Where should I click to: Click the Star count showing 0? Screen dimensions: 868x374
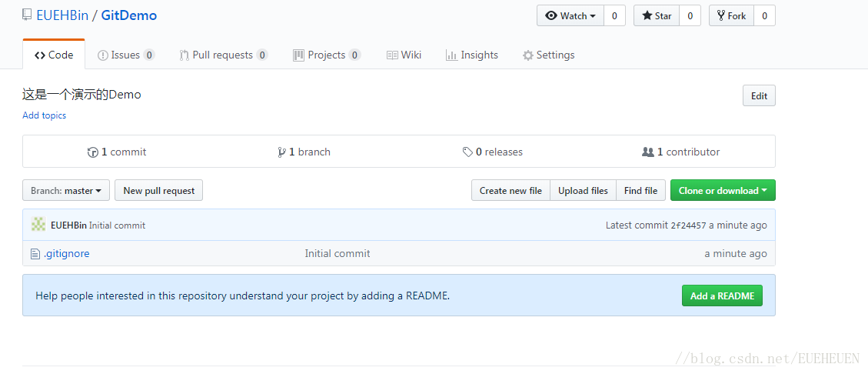click(690, 15)
